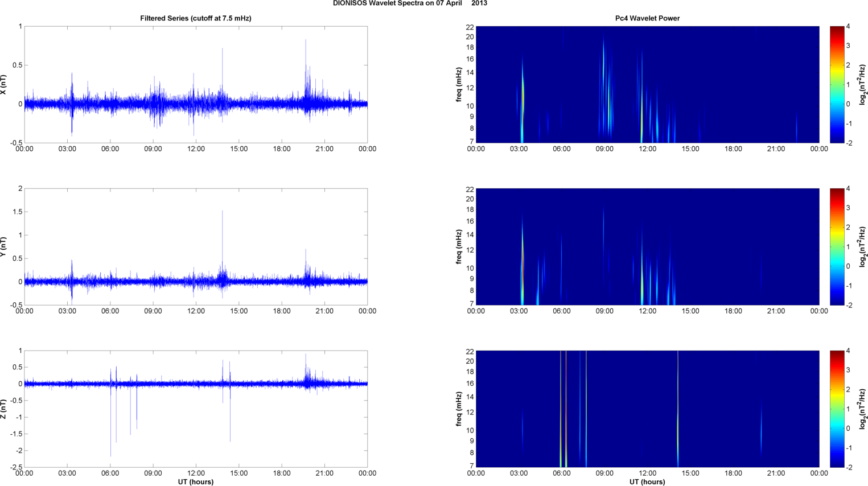This screenshot has height=486, width=868.
Task: Click the bottom Z component colorbar
Action: (x=836, y=409)
